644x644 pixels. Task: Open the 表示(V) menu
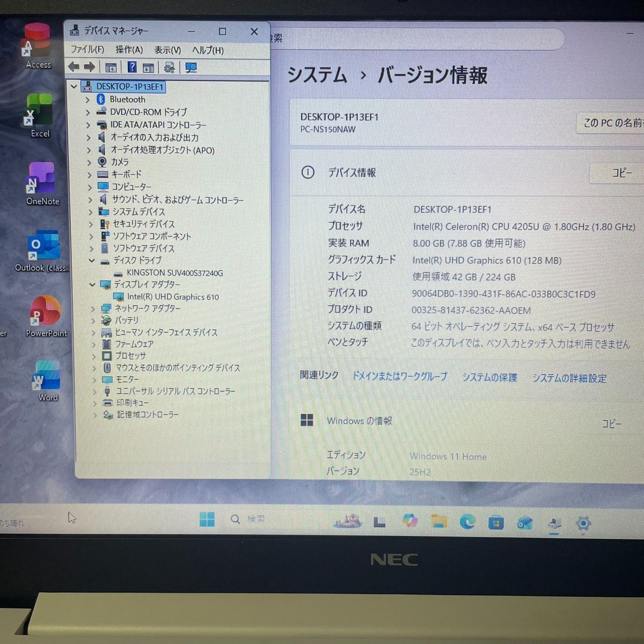(167, 50)
